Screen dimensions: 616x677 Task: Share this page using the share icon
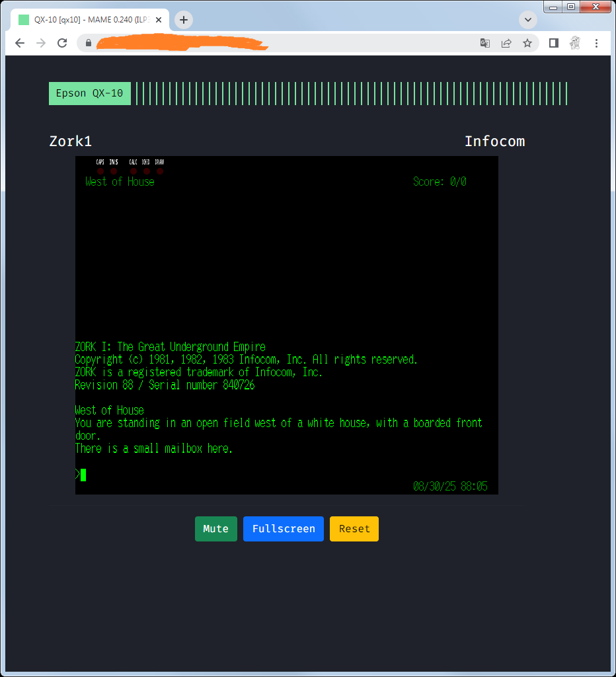pos(506,43)
